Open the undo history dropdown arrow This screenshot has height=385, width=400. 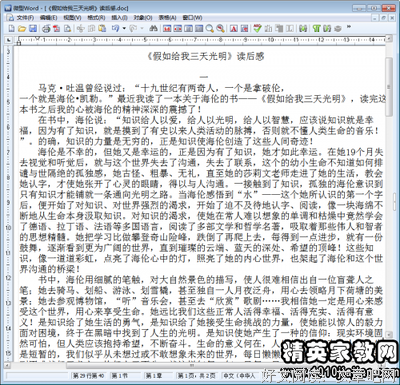[x=124, y=29]
